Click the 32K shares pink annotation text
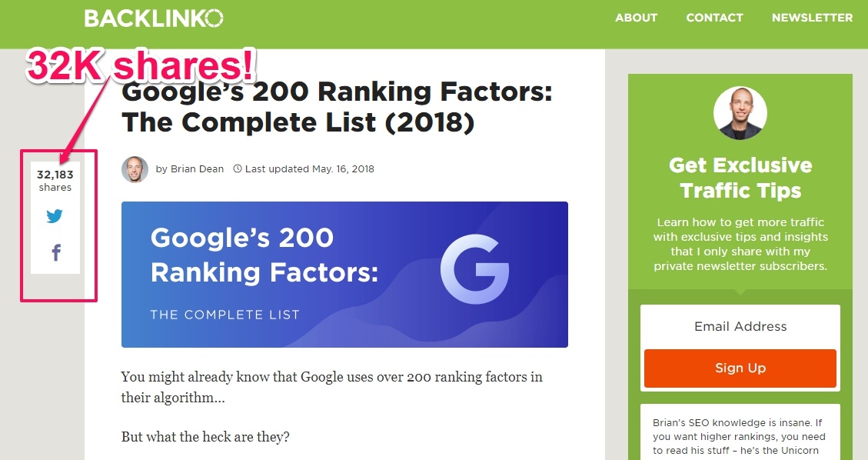The image size is (868, 460). 141,65
